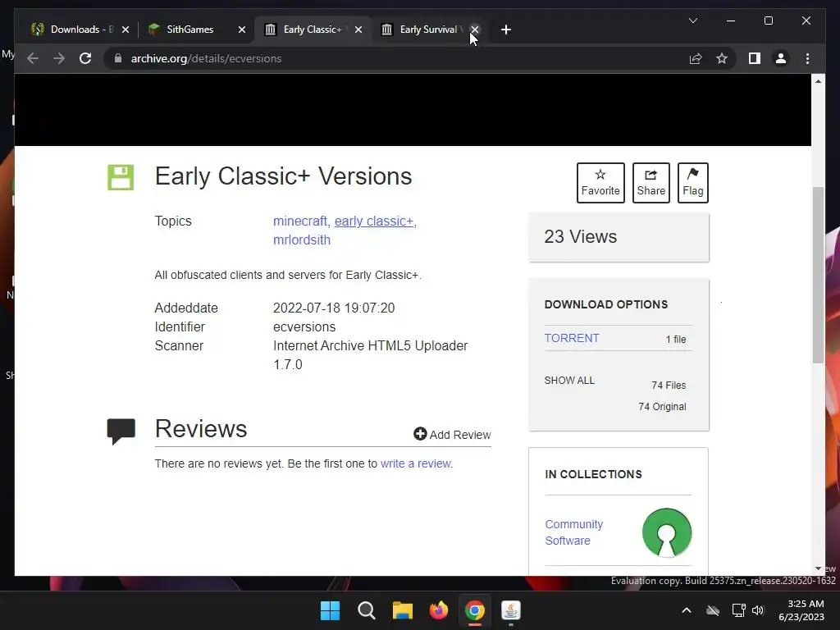This screenshot has width=840, height=630.
Task: Click the Early Classic+ Versions title
Action: click(283, 176)
